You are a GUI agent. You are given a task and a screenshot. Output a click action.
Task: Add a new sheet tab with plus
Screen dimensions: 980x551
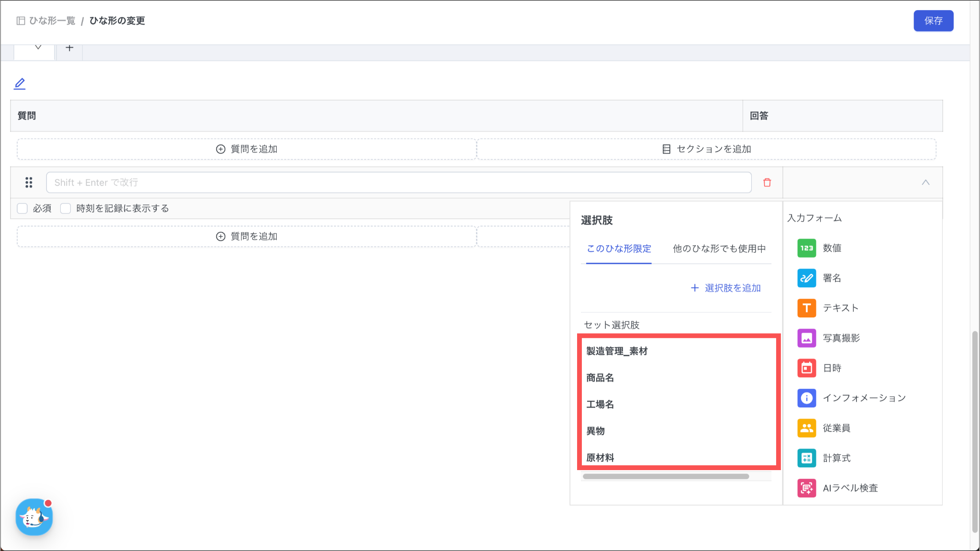click(69, 47)
